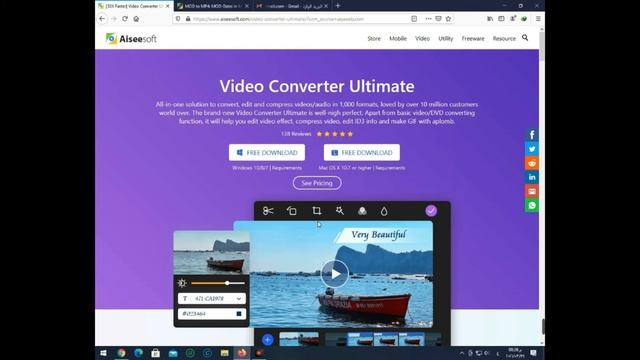Image resolution: width=640 pixels, height=360 pixels.
Task: Share page on Facebook
Action: pyautogui.click(x=532, y=135)
